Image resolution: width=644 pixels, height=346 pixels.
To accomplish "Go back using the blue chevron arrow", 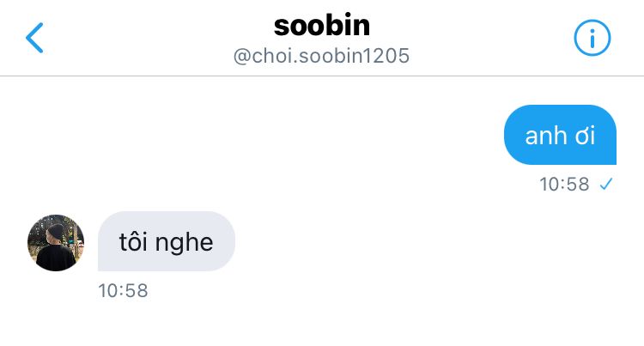I will tap(34, 38).
